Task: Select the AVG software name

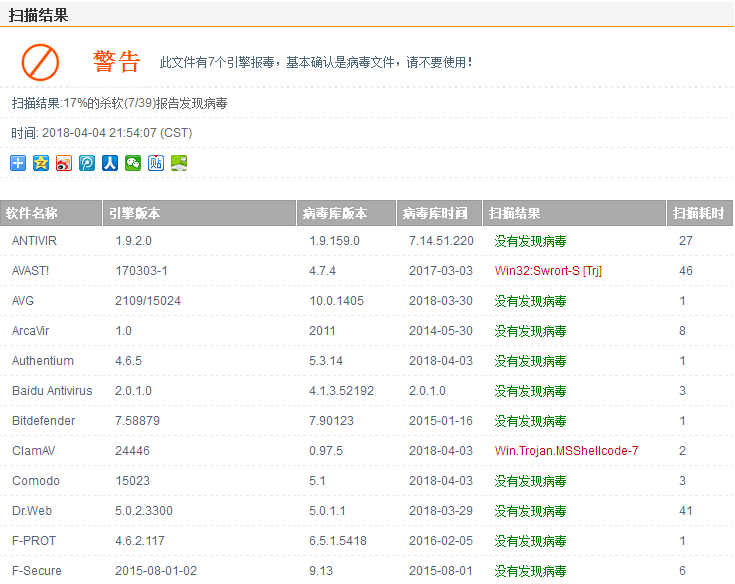Action: click(23, 301)
